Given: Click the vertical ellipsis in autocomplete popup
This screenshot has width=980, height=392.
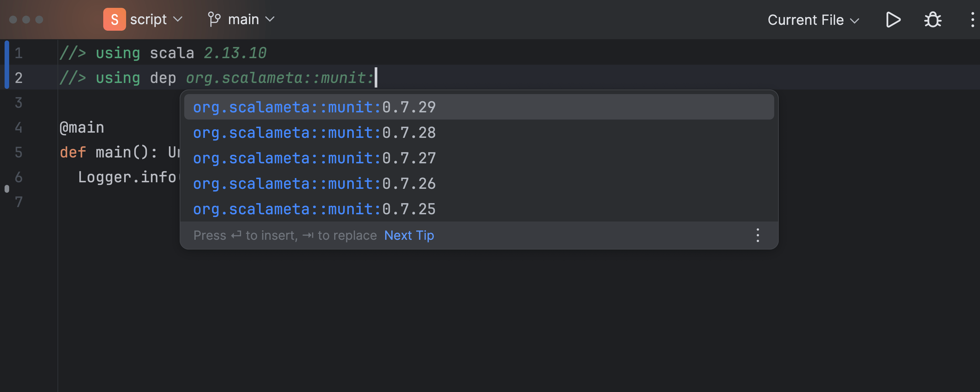Looking at the screenshot, I should 758,235.
